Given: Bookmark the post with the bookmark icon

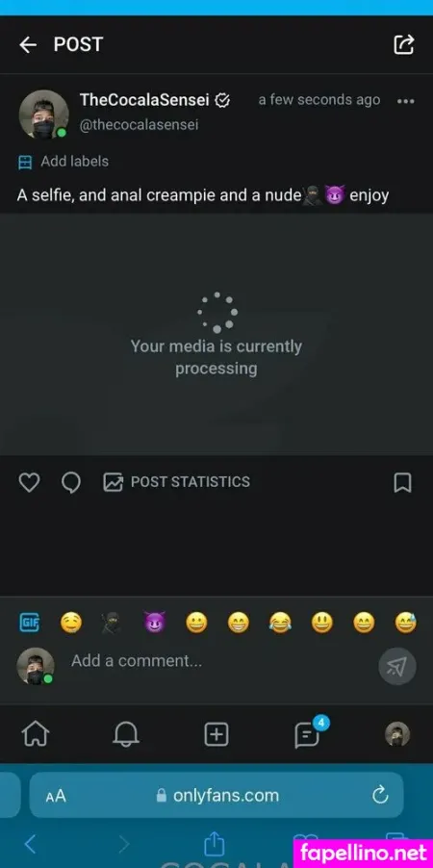Looking at the screenshot, I should point(402,482).
